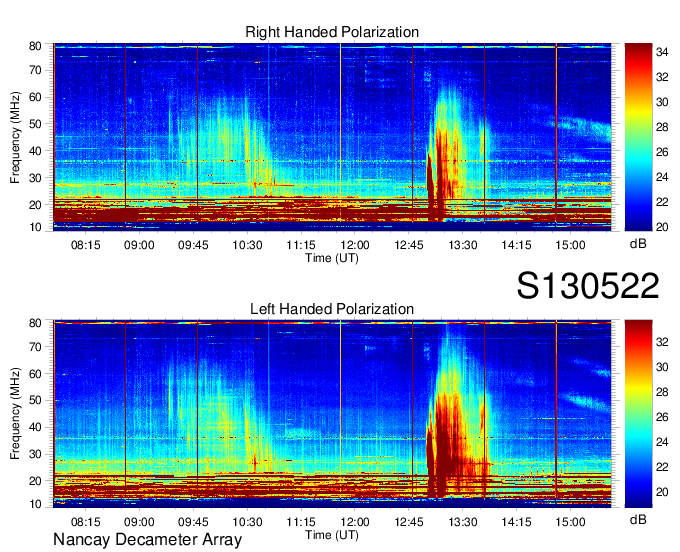Click the 11:15 tick on the Left Handed plot

coord(301,522)
